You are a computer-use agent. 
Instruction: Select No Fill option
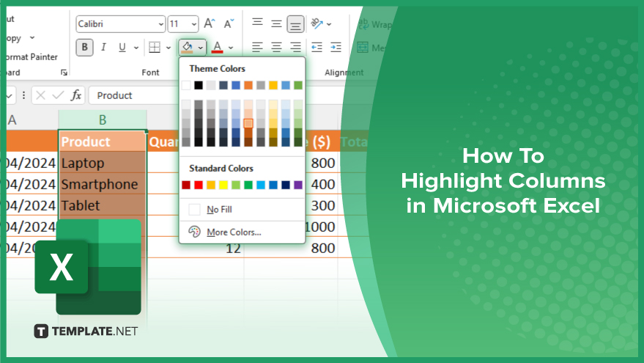tap(243, 209)
